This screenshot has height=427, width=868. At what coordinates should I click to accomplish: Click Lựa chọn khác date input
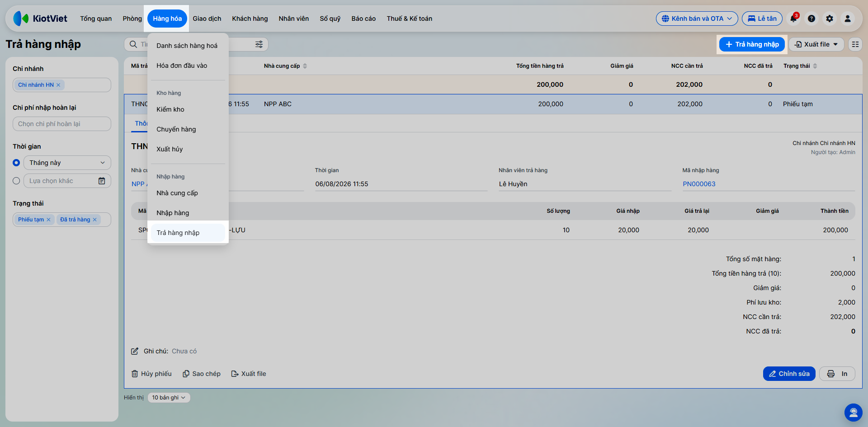click(x=67, y=181)
